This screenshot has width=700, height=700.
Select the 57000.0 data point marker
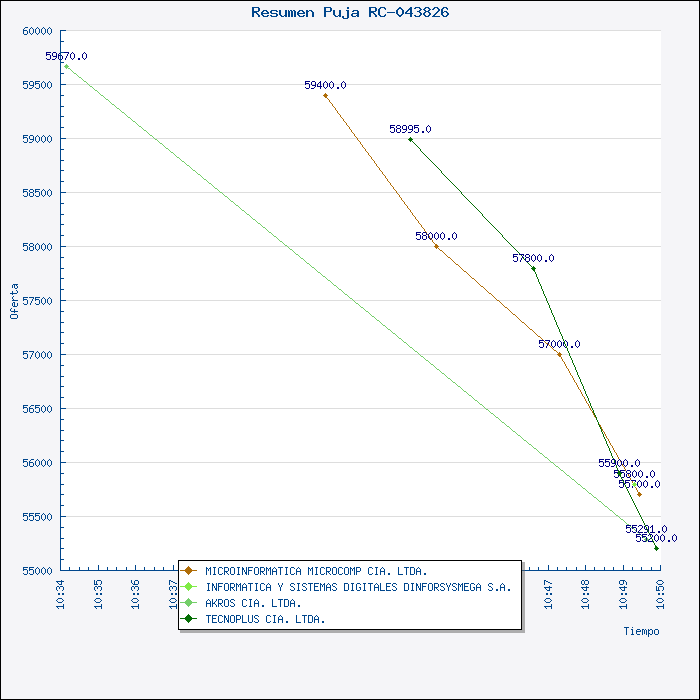[559, 354]
